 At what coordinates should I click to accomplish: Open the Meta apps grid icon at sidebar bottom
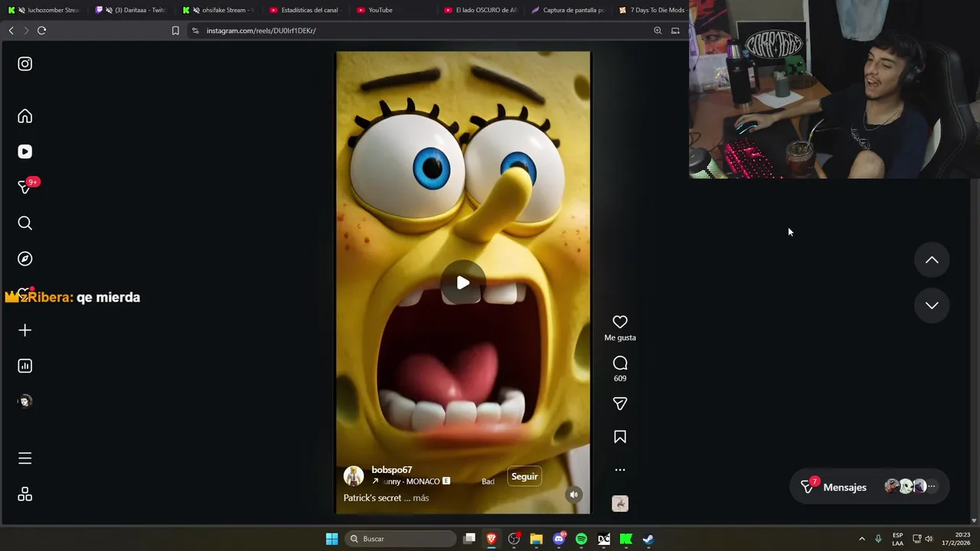[25, 494]
